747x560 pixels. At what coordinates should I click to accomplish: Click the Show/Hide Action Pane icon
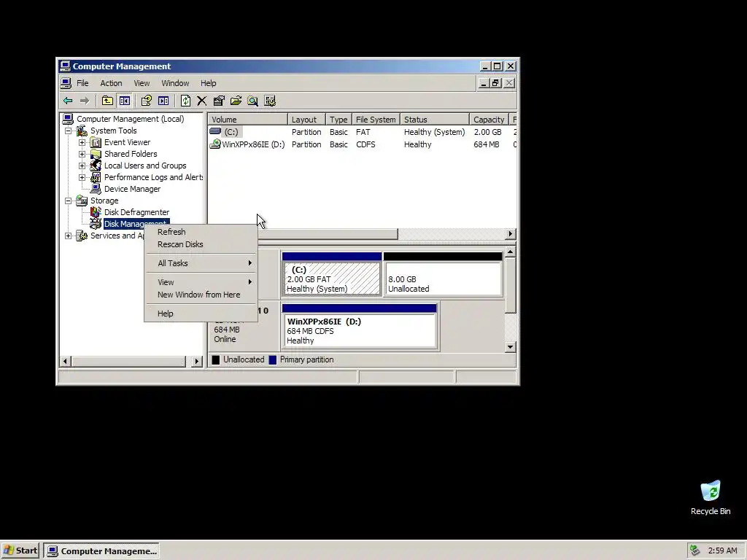point(163,101)
